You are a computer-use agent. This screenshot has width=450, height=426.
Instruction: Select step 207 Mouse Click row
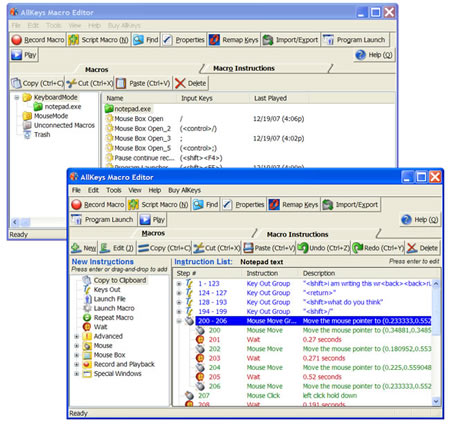pos(308,396)
